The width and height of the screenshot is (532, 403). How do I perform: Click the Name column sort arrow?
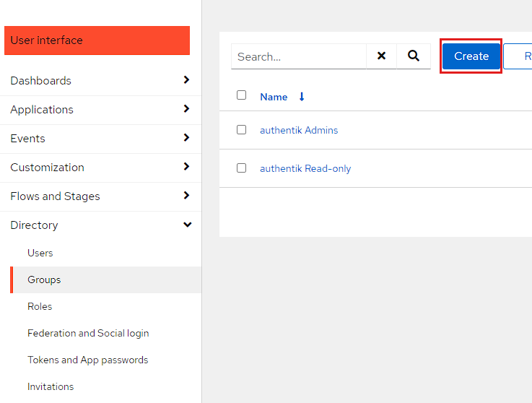click(x=302, y=97)
